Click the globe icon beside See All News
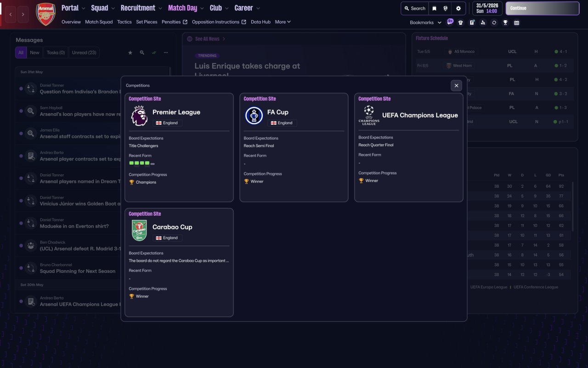This screenshot has height=368, width=588. (x=190, y=39)
